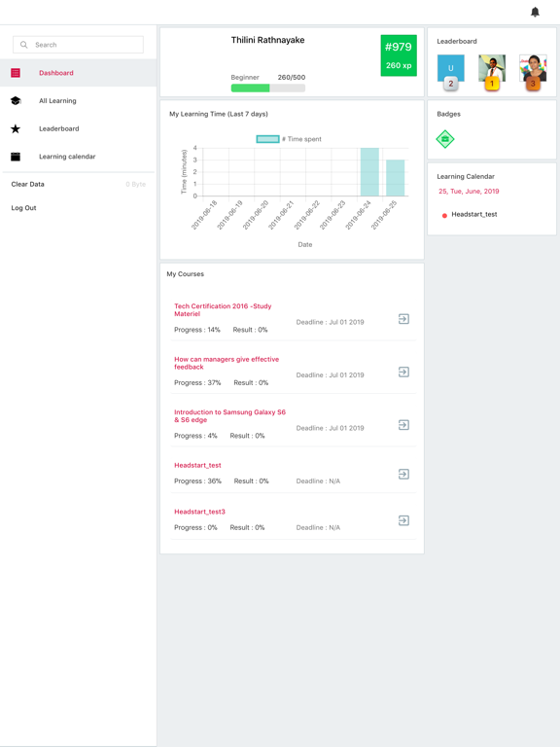Click the star Leaderboard icon in sidebar
The width and height of the screenshot is (560, 747).
click(x=16, y=128)
